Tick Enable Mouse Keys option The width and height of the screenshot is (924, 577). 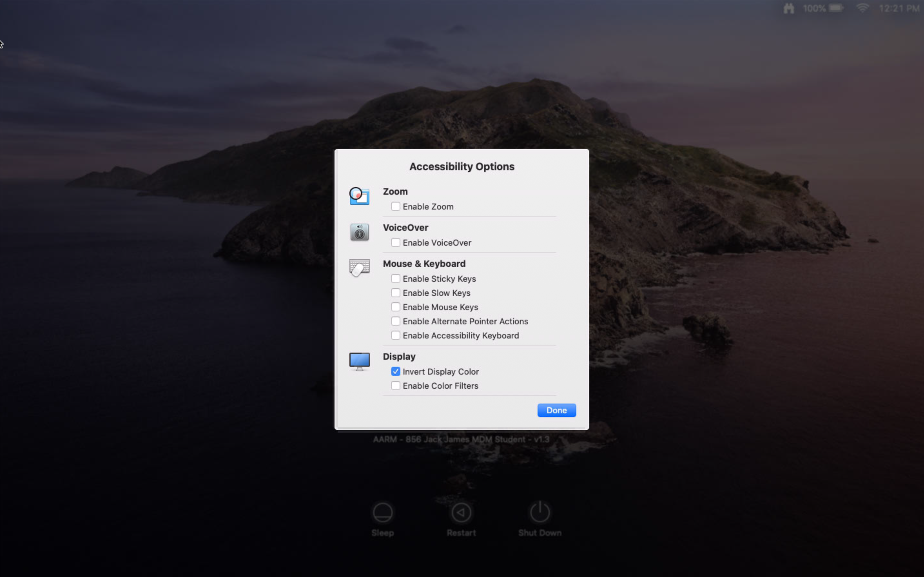point(396,307)
